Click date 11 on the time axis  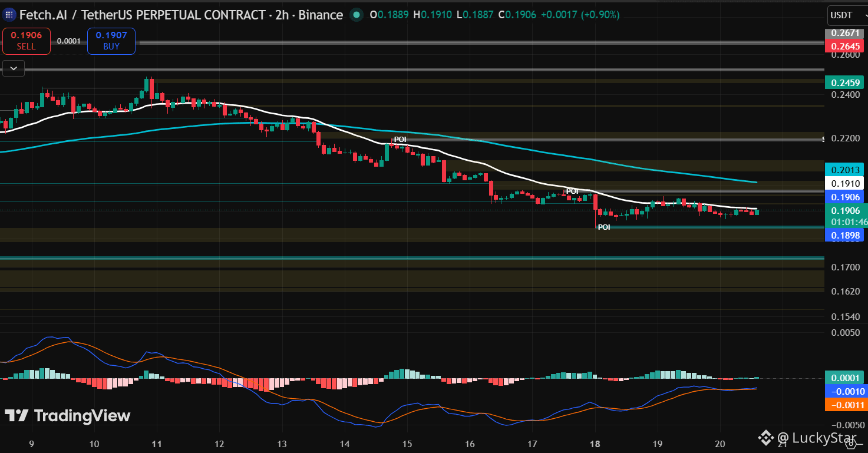tap(157, 444)
